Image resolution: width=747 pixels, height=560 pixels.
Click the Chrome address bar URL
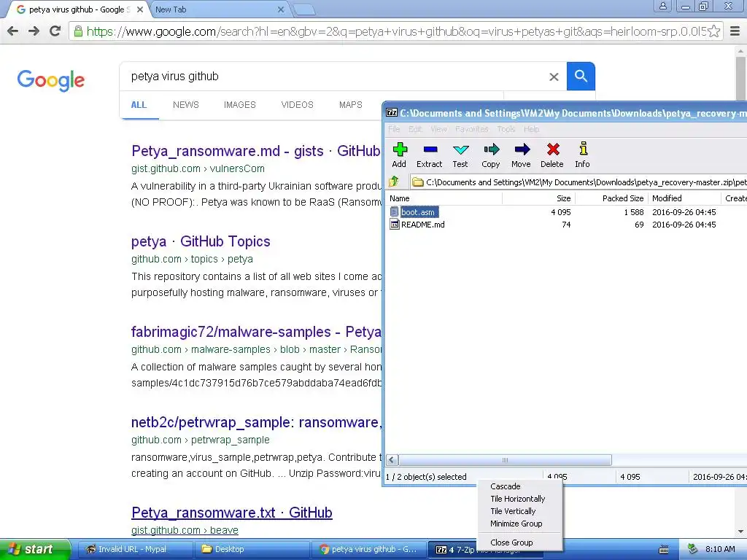[396, 31]
